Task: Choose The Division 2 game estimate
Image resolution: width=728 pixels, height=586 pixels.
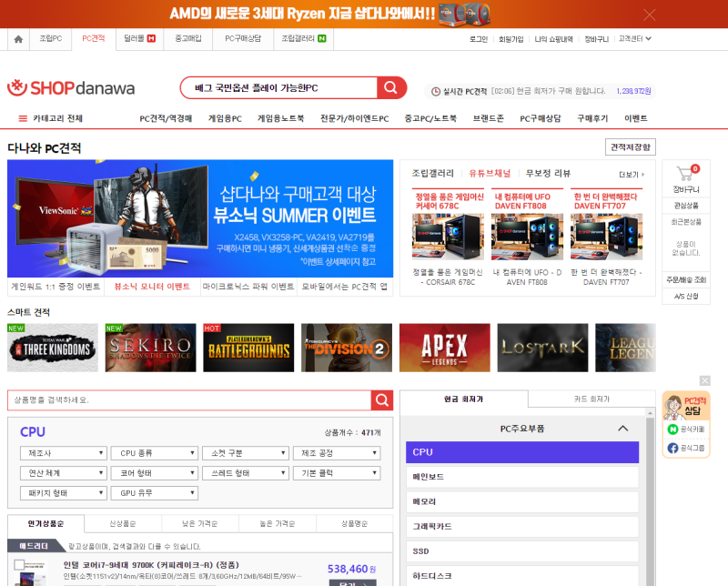Action: coord(347,348)
